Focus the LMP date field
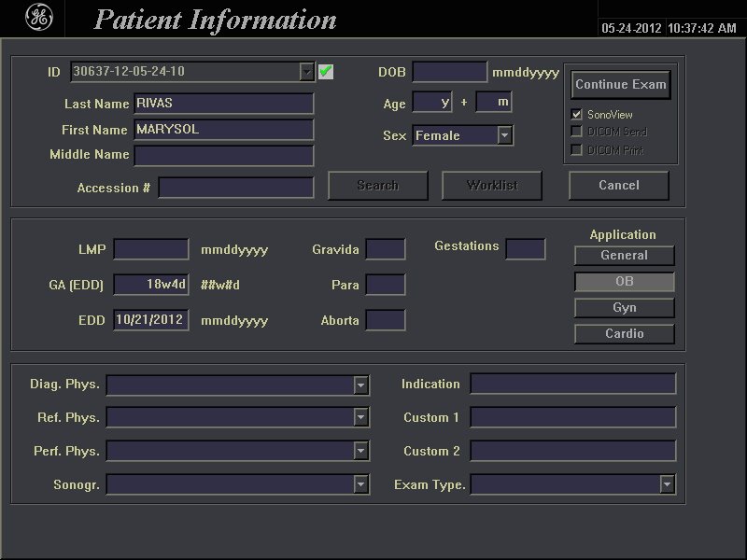The height and width of the screenshot is (560, 747). [x=151, y=249]
